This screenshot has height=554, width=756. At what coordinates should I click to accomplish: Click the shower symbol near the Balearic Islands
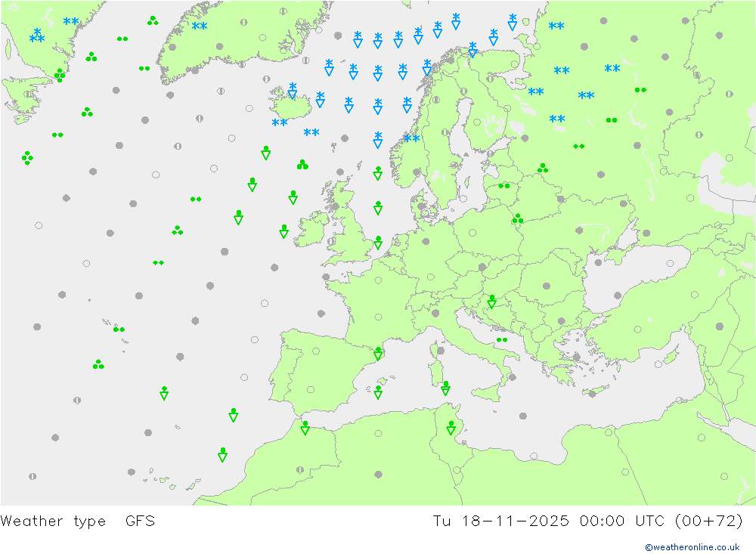[x=378, y=392]
